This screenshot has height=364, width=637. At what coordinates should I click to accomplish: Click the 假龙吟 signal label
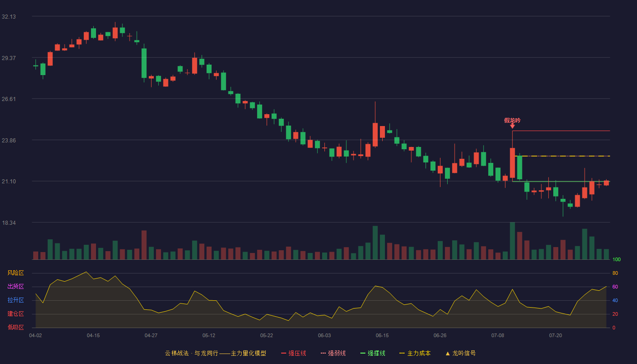coord(512,121)
